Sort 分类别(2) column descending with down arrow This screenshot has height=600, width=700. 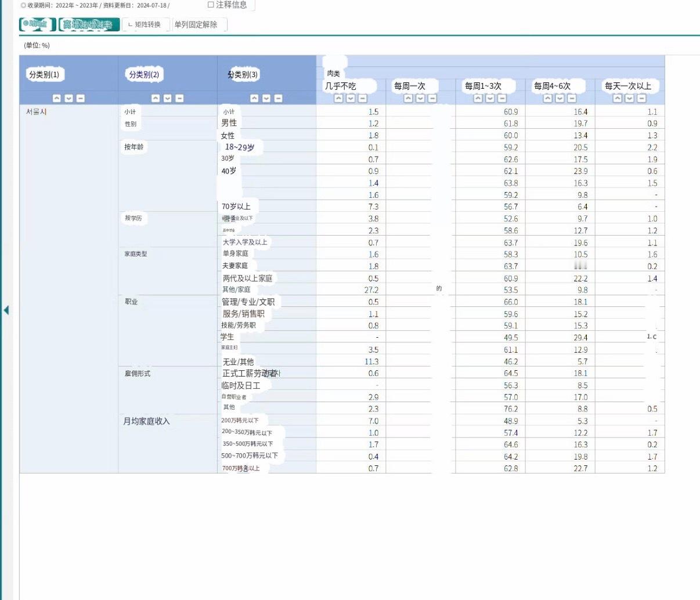click(x=167, y=98)
